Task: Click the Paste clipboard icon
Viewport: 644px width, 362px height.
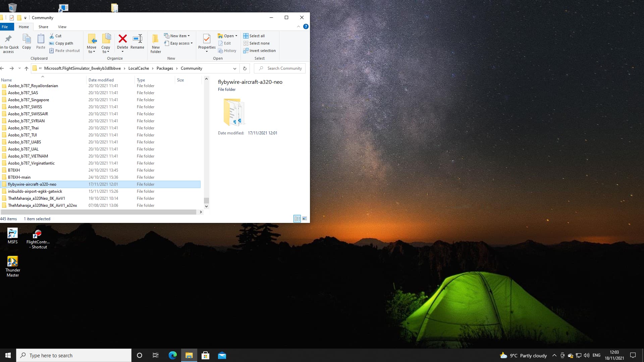Action: click(x=41, y=39)
